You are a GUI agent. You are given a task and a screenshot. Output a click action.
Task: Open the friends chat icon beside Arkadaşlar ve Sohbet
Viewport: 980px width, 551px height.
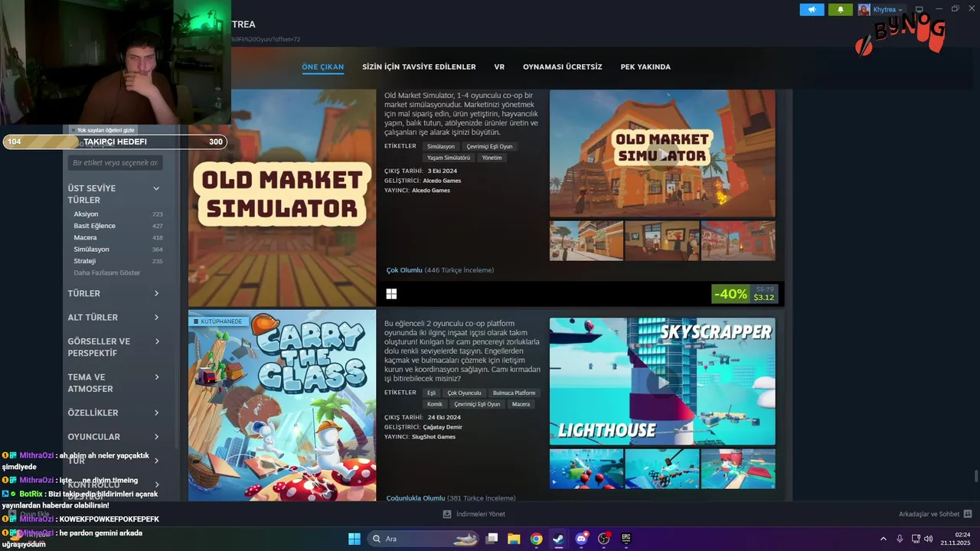coord(968,514)
